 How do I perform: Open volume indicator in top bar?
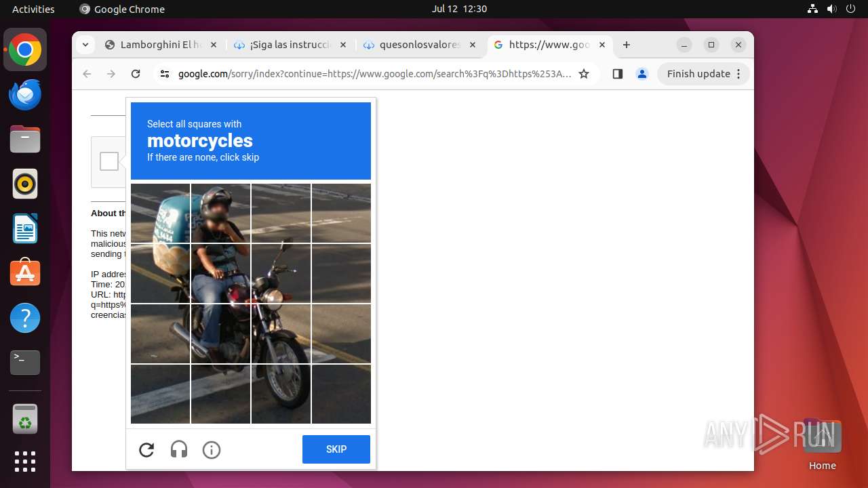(832, 9)
